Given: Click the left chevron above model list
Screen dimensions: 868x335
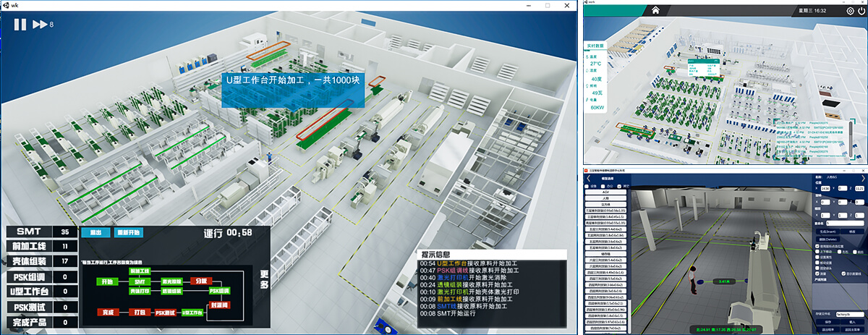Looking at the screenshot, I should tap(589, 178).
